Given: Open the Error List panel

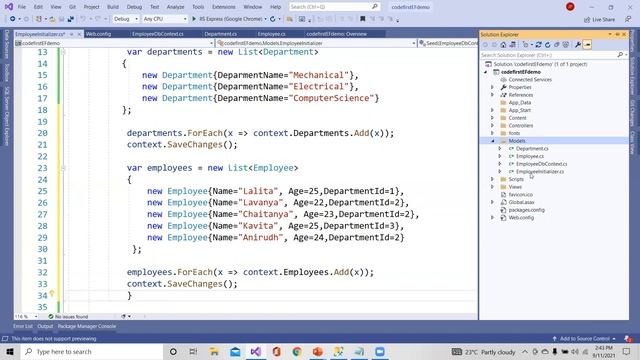Looking at the screenshot, I should point(22,326).
